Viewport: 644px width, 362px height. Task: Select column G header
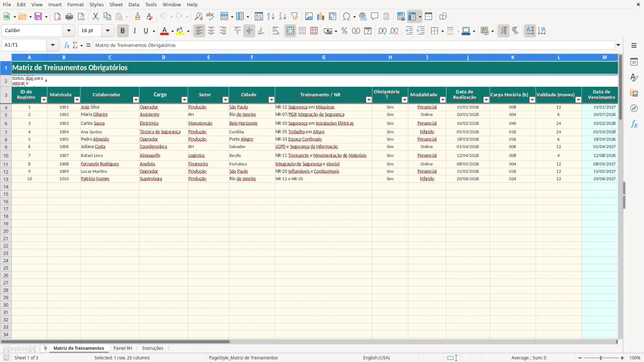click(324, 57)
